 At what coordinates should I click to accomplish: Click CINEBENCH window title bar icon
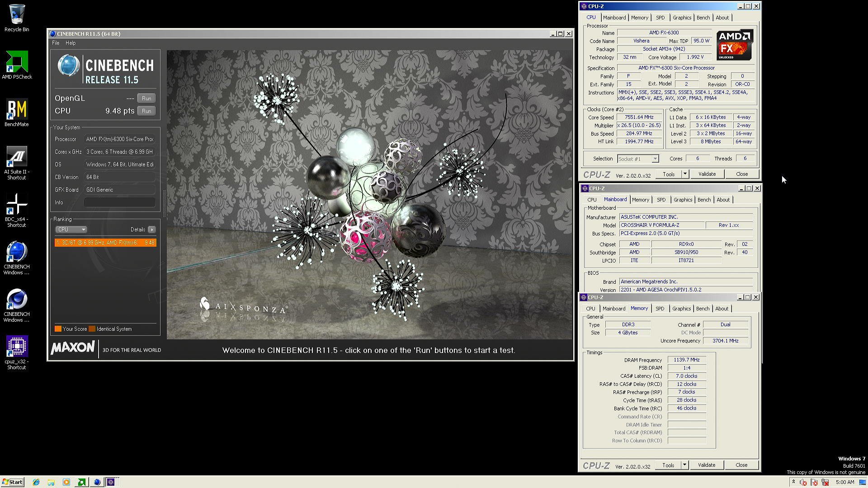[x=52, y=34]
